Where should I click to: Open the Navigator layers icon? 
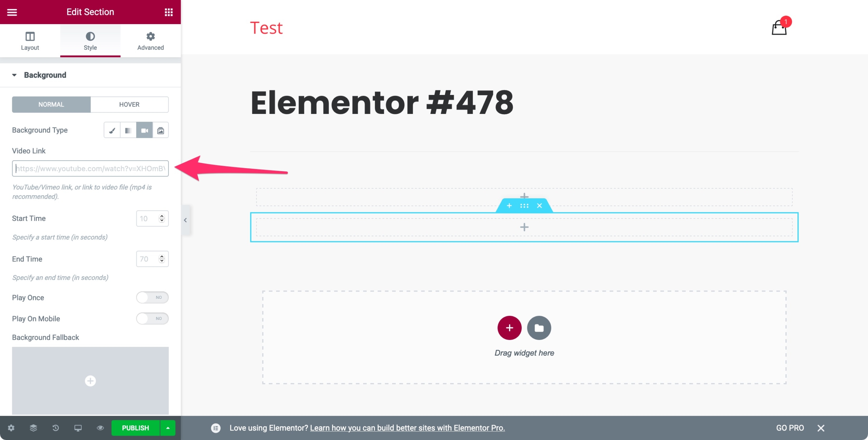click(33, 428)
